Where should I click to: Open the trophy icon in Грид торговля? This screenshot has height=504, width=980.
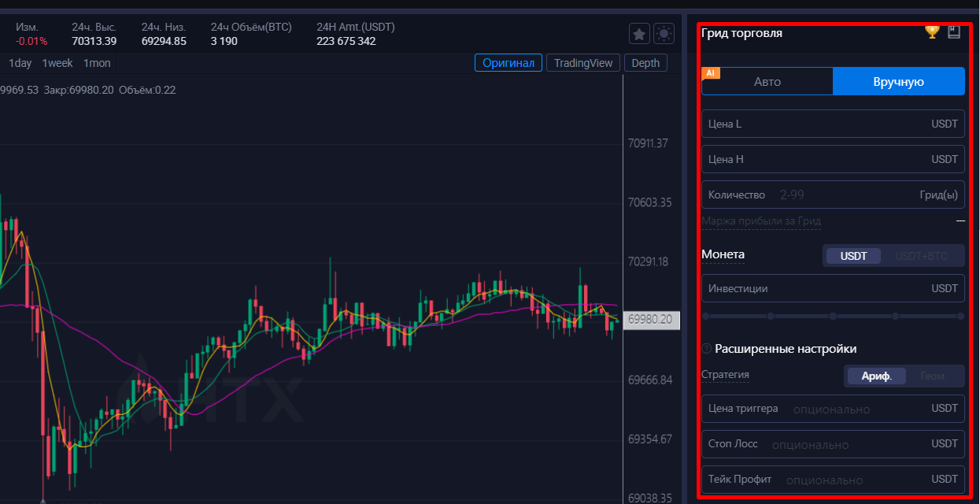point(932,31)
